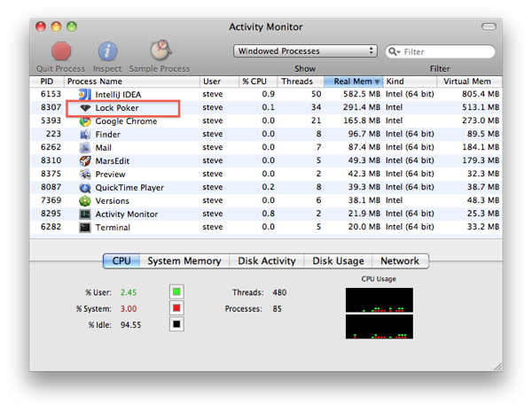Sort by the Kind column header
The width and height of the screenshot is (532, 412).
(410, 82)
